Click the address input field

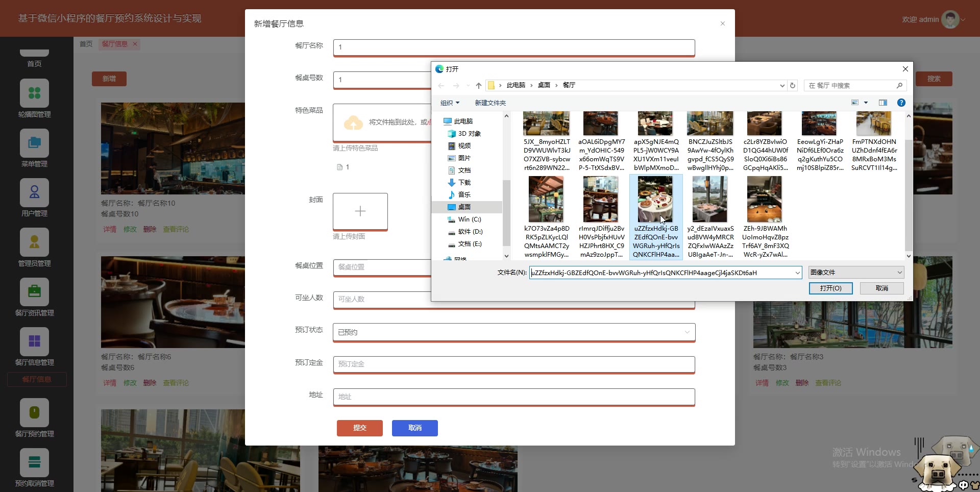(513, 397)
